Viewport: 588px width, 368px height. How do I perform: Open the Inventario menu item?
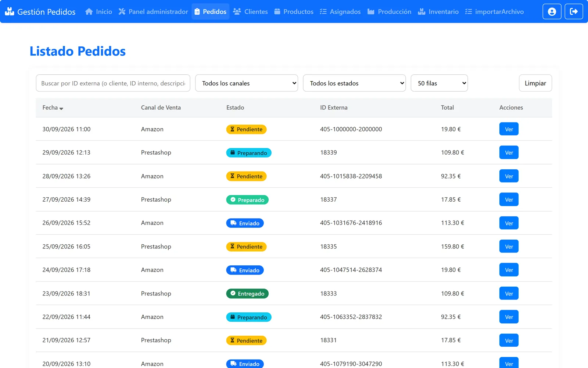point(438,11)
